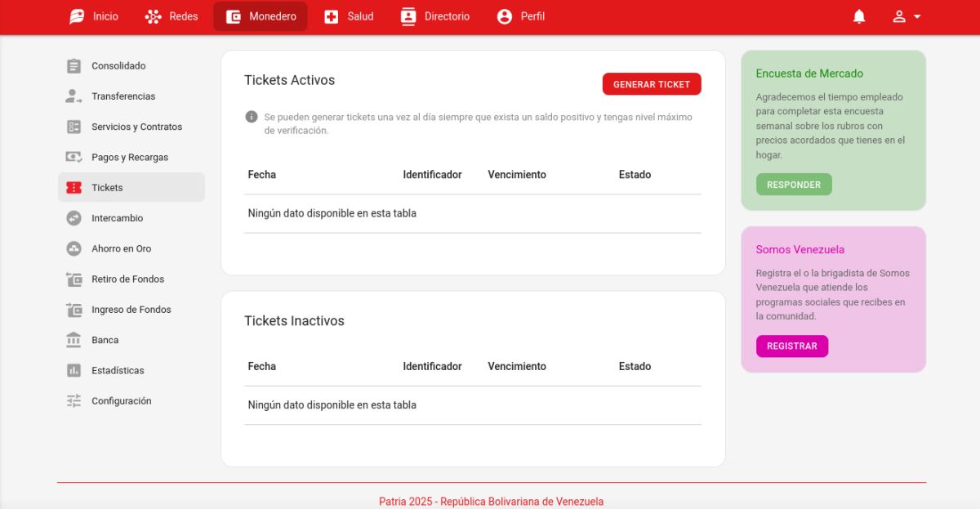Open Retiro de Fondos in sidebar
The image size is (980, 509).
tap(127, 279)
